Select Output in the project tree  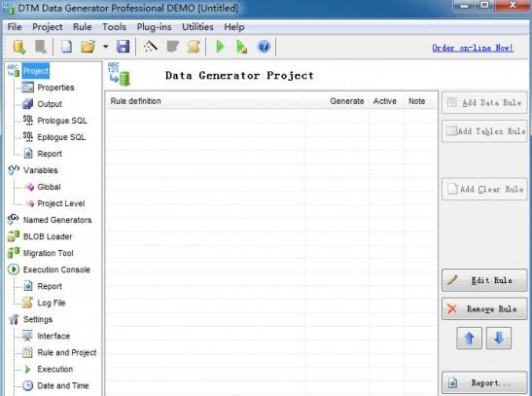(x=50, y=104)
